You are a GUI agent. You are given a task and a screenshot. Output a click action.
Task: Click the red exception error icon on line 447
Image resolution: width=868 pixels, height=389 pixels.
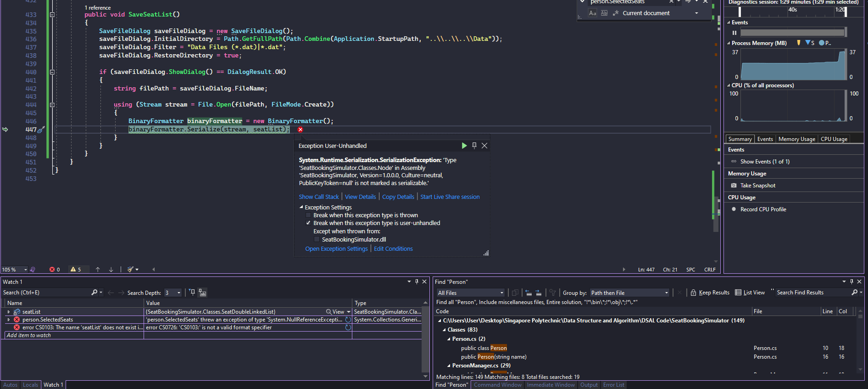pos(300,130)
